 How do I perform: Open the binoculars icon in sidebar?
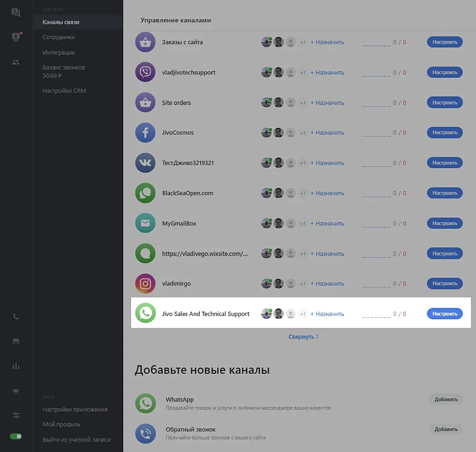pos(16,342)
